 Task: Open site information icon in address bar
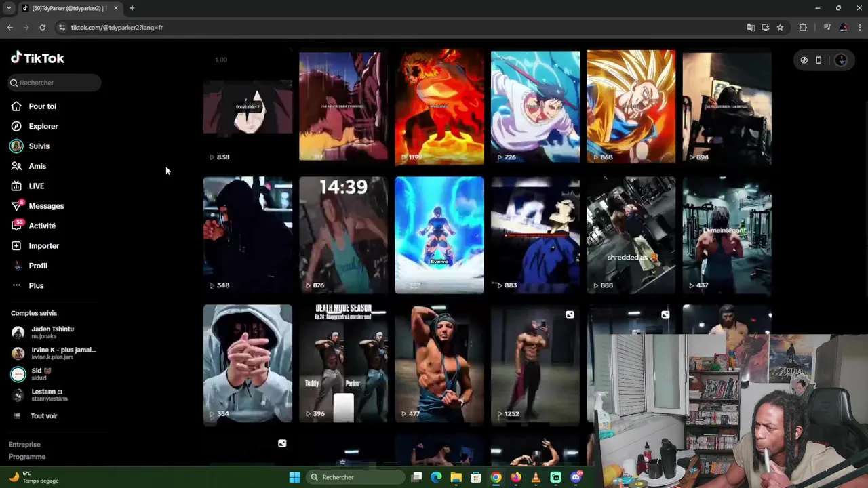[x=62, y=27]
